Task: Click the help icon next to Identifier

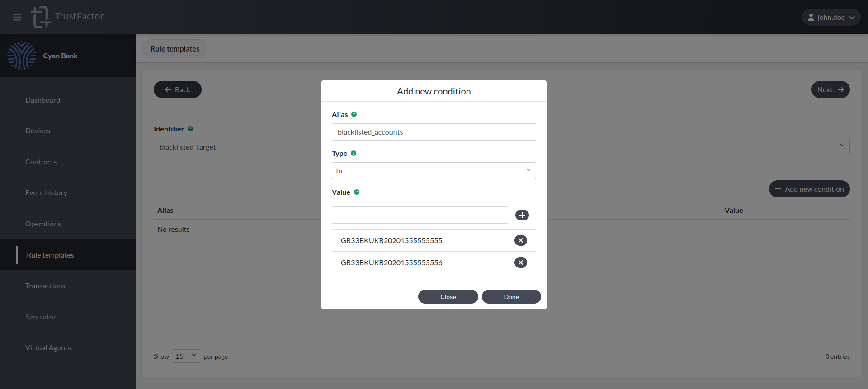Action: tap(190, 129)
